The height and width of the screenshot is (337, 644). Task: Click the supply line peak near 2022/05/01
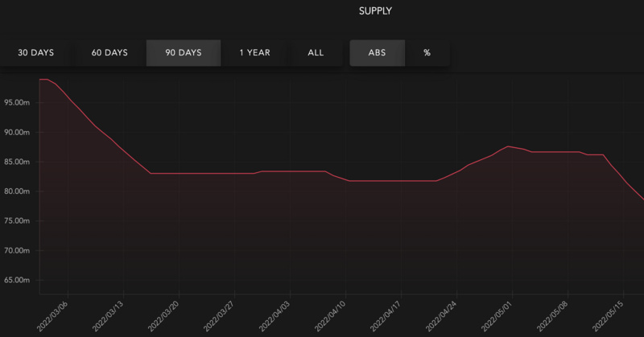pyautogui.click(x=508, y=146)
